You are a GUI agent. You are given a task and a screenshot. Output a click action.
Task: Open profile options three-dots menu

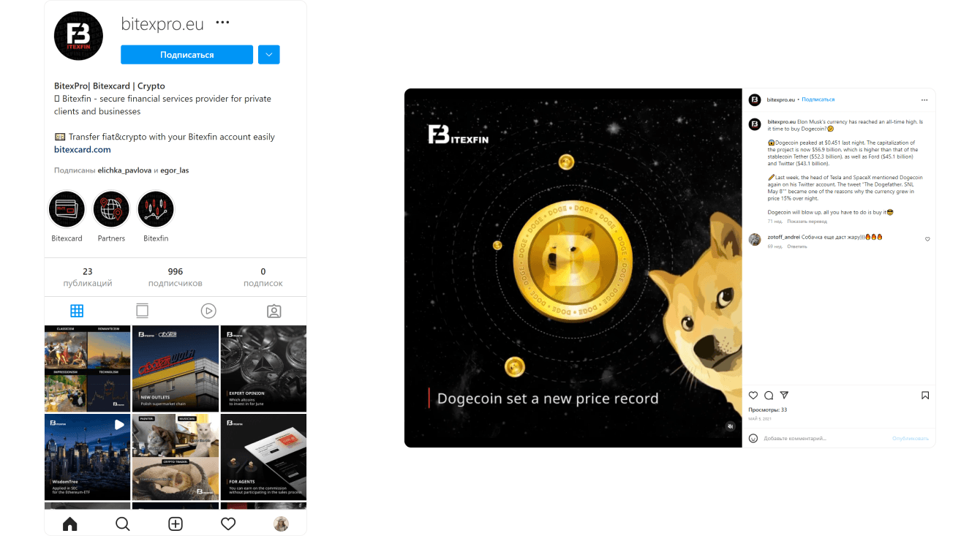click(x=222, y=23)
